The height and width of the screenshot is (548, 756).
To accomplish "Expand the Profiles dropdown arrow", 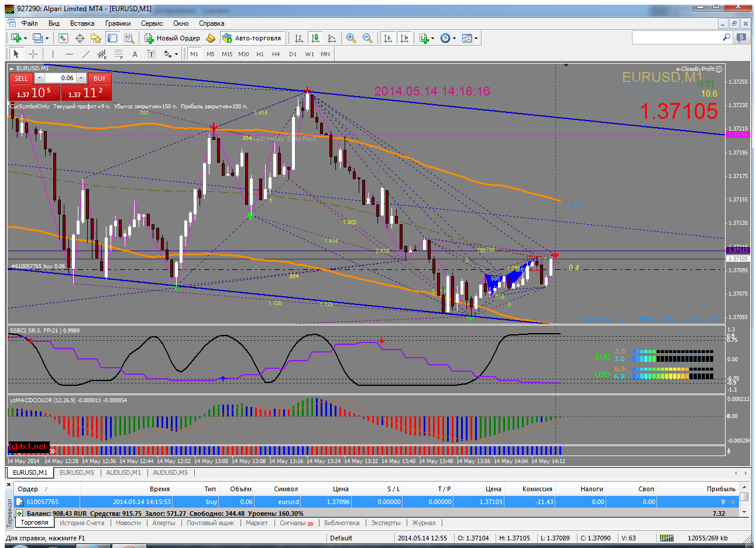I will [47, 39].
